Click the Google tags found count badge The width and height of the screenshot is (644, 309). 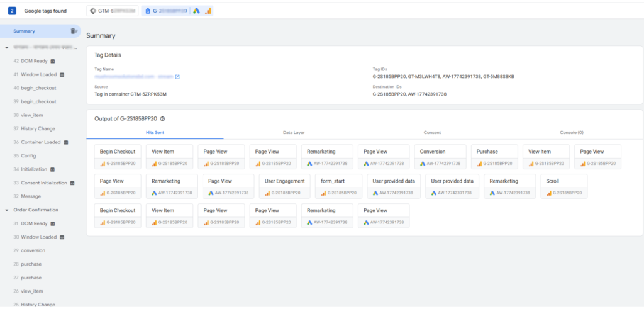click(x=12, y=11)
